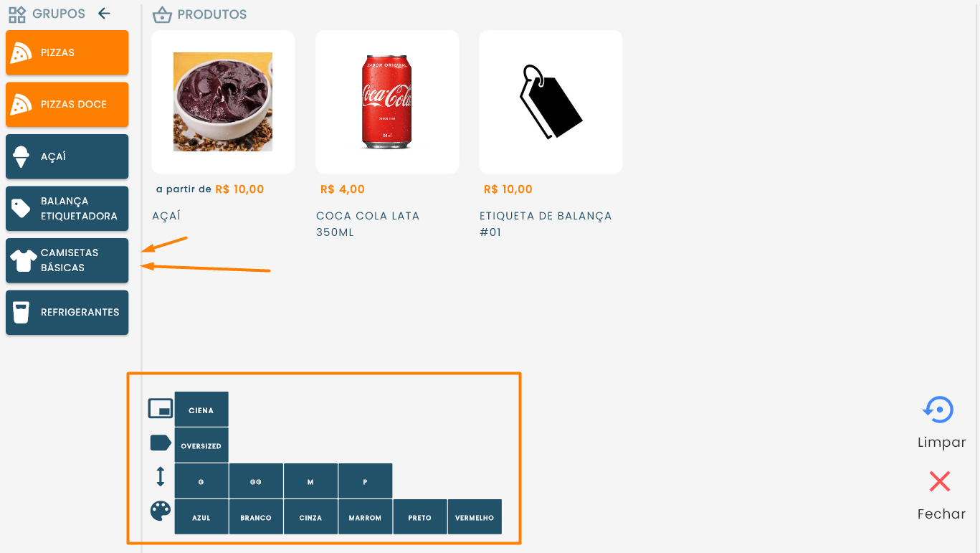Click the Grupos grid icon

(17, 14)
